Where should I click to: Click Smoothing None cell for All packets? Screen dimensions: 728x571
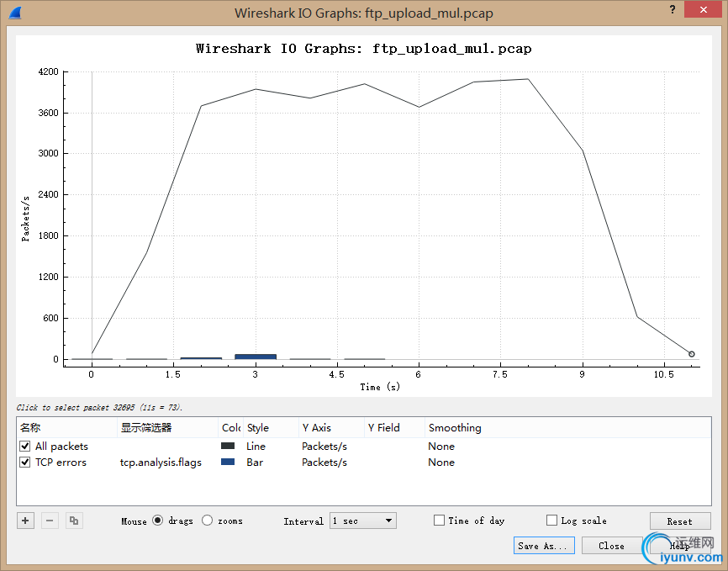click(441, 447)
